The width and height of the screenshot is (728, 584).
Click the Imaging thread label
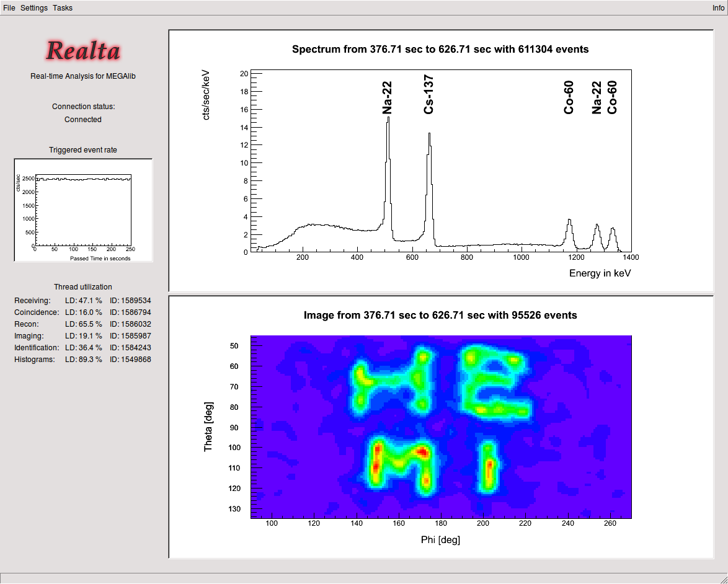(x=29, y=335)
